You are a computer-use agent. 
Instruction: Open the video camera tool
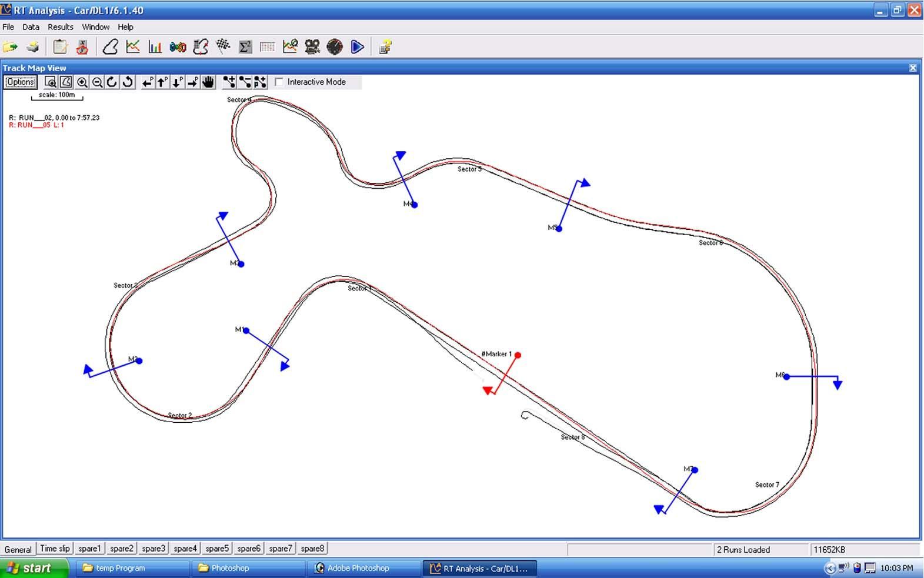312,47
